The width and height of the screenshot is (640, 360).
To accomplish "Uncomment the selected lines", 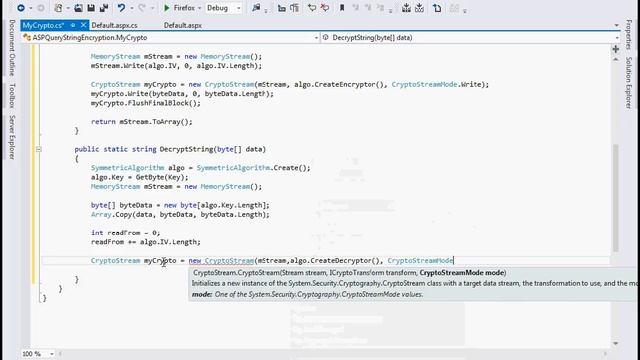I will [325, 8].
